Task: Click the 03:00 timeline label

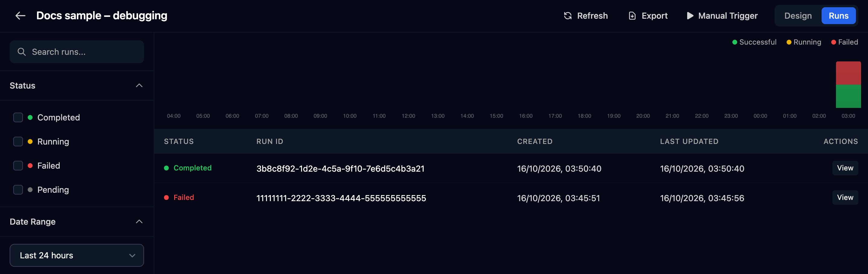Action: click(x=848, y=116)
